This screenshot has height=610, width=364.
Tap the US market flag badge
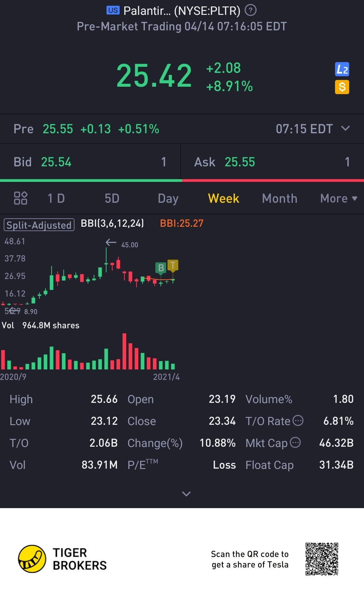tap(113, 10)
